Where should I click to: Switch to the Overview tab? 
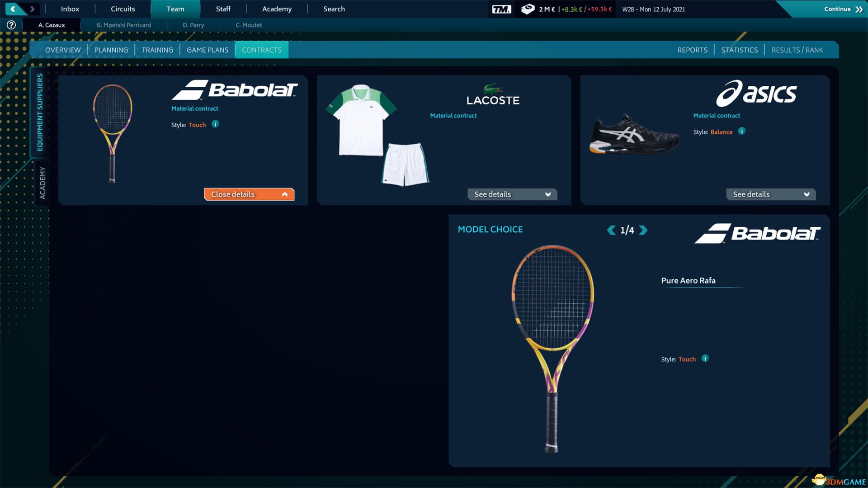coord(63,50)
